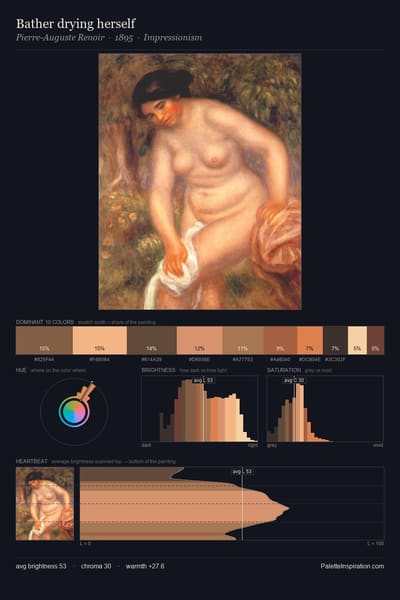The image size is (400, 600).
Task: Click the hex code under the 14% swatch
Action: 152,360
